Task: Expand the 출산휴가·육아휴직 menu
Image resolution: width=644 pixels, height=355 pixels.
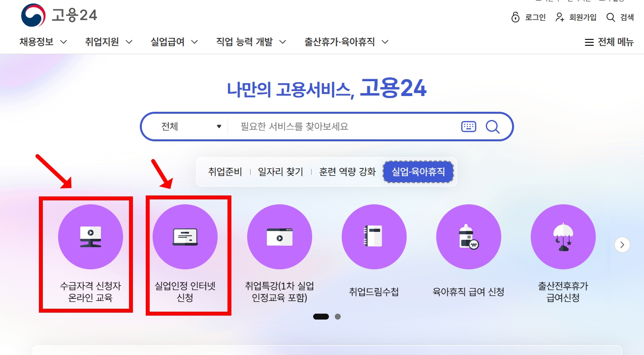Action: 347,42
